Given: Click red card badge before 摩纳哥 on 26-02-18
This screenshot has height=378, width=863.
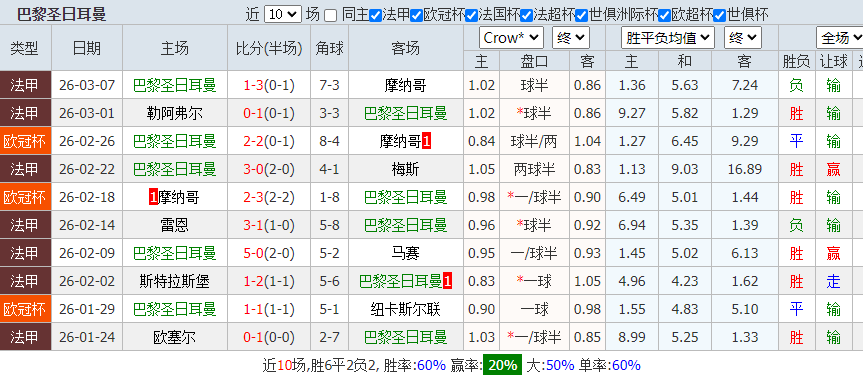Looking at the screenshot, I should click(x=154, y=198).
